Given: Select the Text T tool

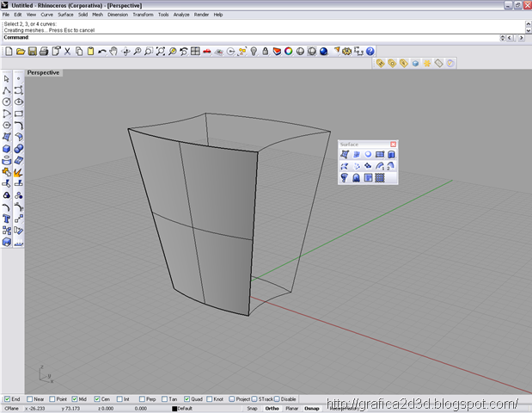Looking at the screenshot, I should point(7,219).
